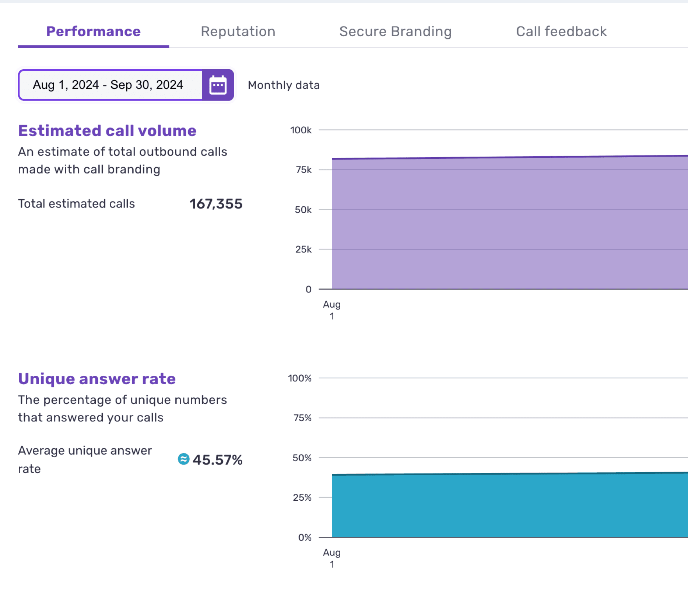Click the 45.57% average rate value
The image size is (688, 616).
[217, 460]
